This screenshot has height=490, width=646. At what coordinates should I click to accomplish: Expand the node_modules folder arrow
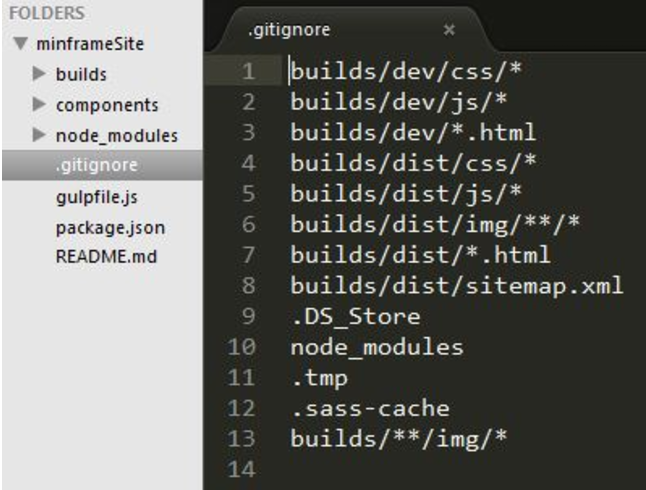[x=39, y=135]
